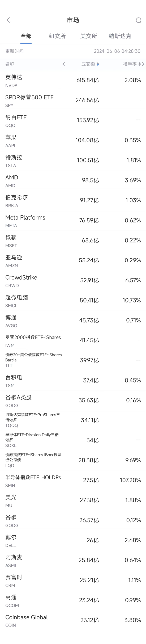146x644 pixels.
Task: Click the 名称 column header
Action: tap(10, 64)
